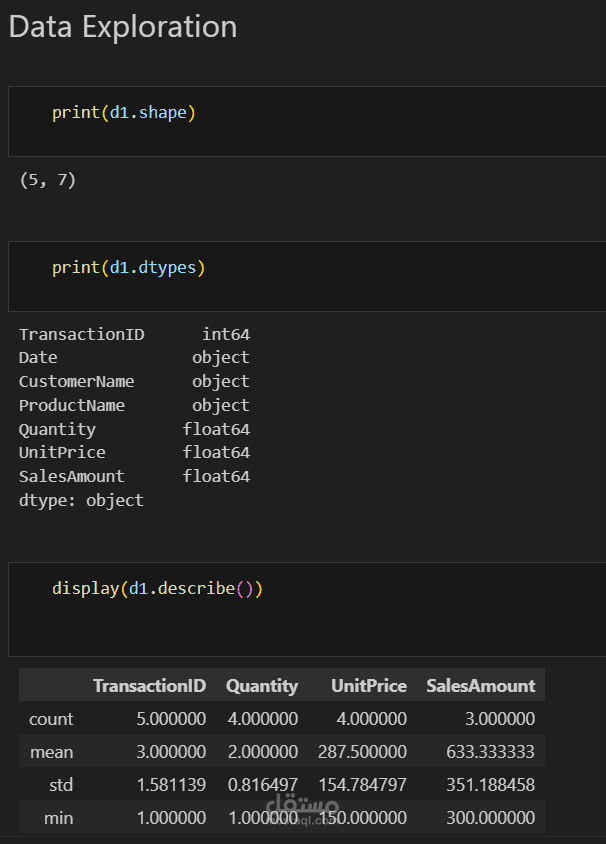Click the UnitPrice float64 line in dtypes output
The width and height of the screenshot is (606, 844).
click(x=134, y=453)
